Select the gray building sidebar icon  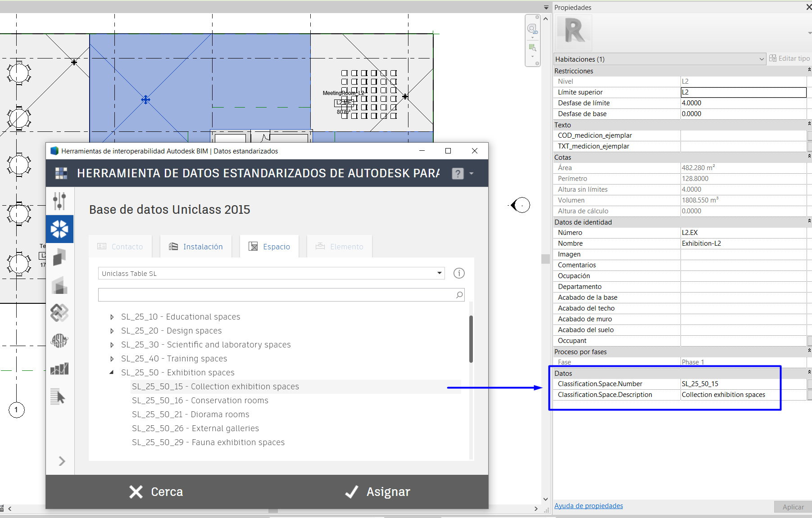coord(59,285)
